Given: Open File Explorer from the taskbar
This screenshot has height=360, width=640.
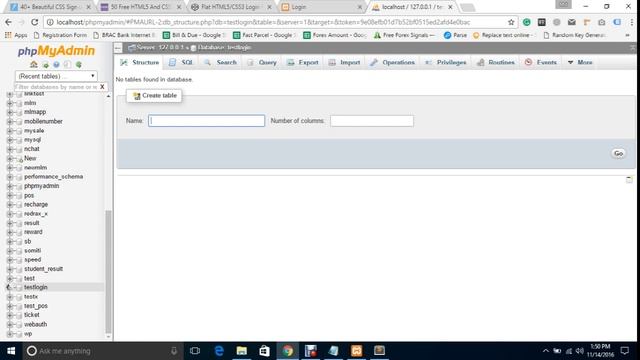Looking at the screenshot, I should [x=242, y=351].
